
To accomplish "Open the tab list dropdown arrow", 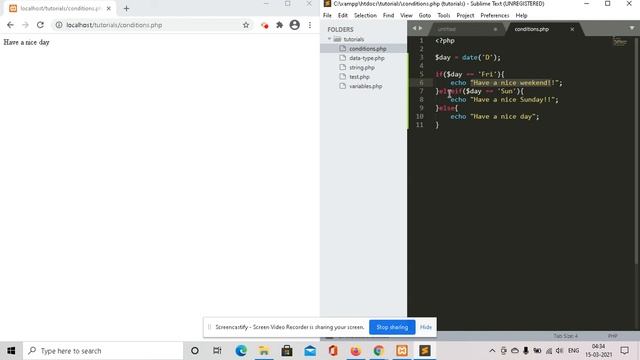I will (632, 28).
